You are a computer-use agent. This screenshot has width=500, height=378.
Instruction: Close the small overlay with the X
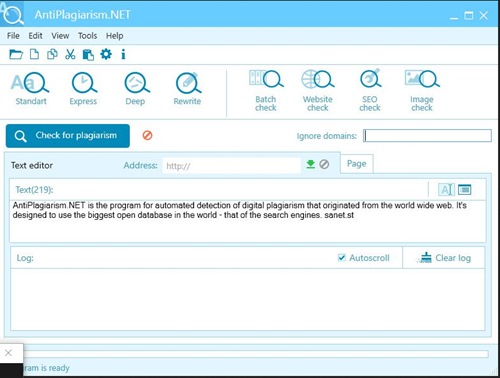point(9,353)
